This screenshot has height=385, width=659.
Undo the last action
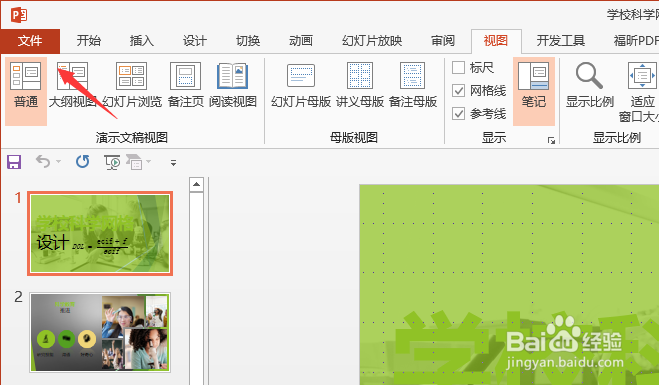click(x=42, y=161)
